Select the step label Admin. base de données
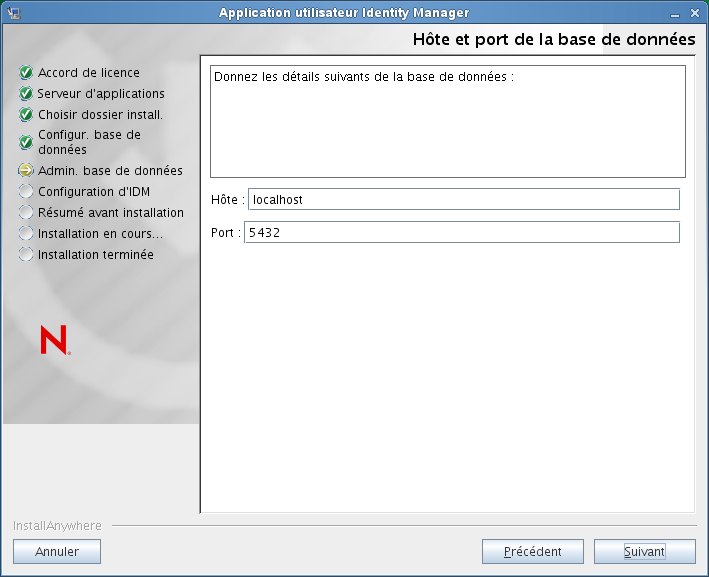The width and height of the screenshot is (709, 577). [110, 170]
